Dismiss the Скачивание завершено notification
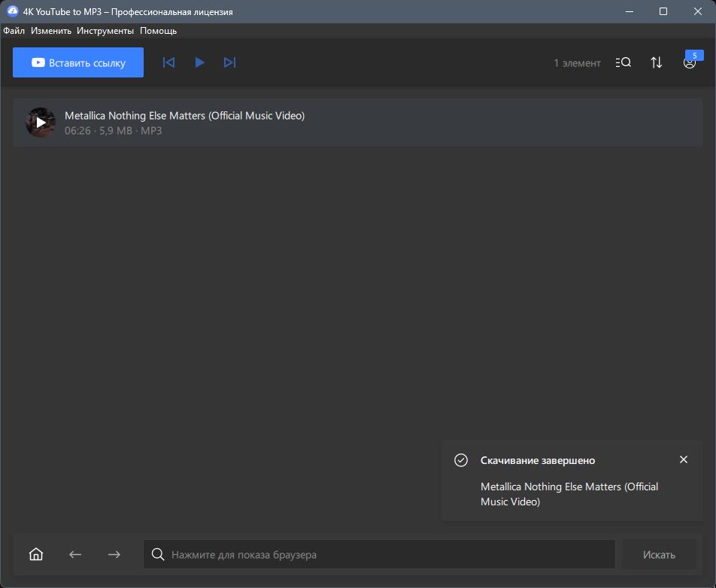Image resolution: width=716 pixels, height=588 pixels. tap(683, 459)
